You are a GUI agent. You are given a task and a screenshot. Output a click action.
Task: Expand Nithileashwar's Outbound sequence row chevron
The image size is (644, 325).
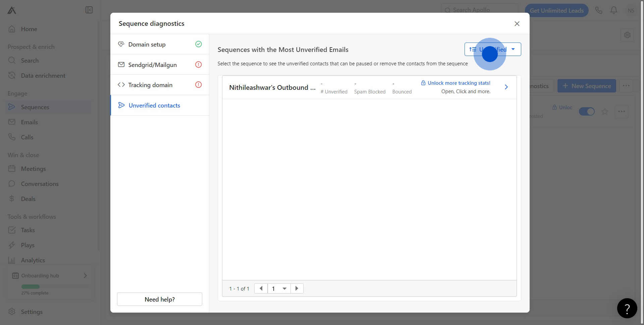point(506,87)
